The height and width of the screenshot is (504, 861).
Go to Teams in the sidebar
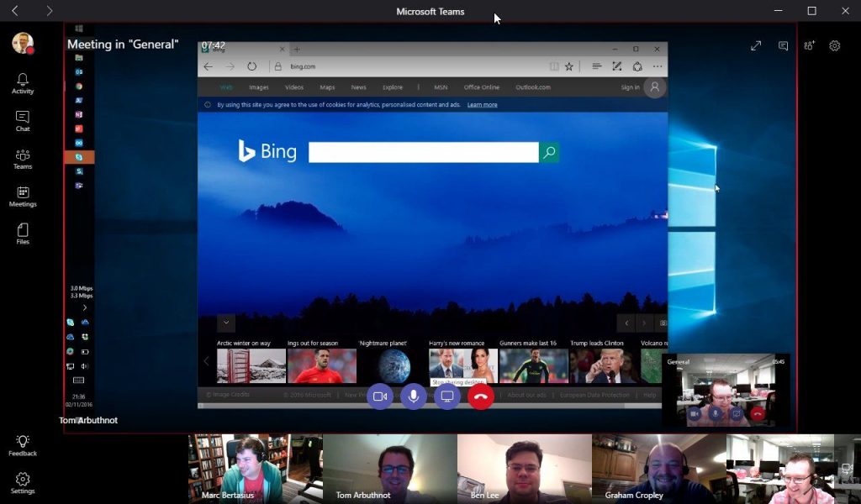[23, 159]
